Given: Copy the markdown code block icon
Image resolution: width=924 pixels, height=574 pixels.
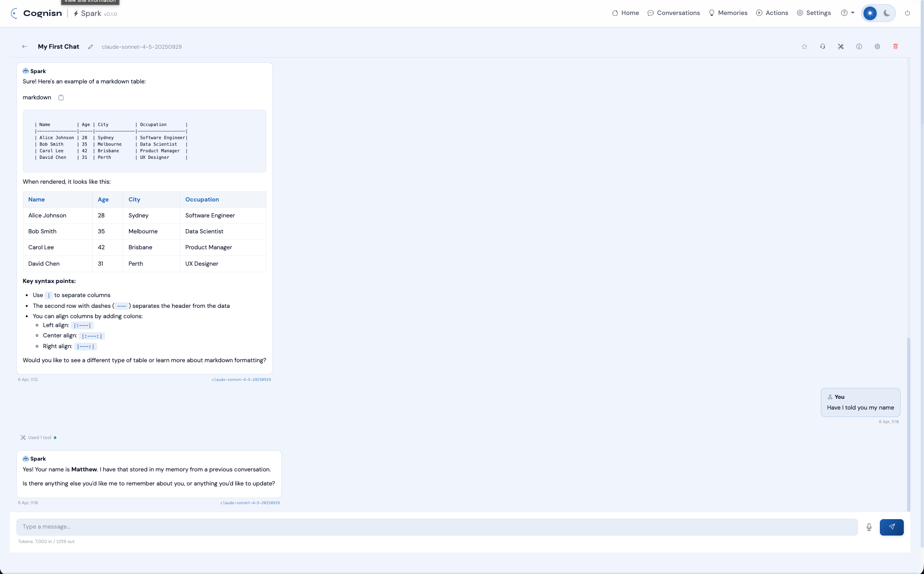Looking at the screenshot, I should click(x=61, y=97).
